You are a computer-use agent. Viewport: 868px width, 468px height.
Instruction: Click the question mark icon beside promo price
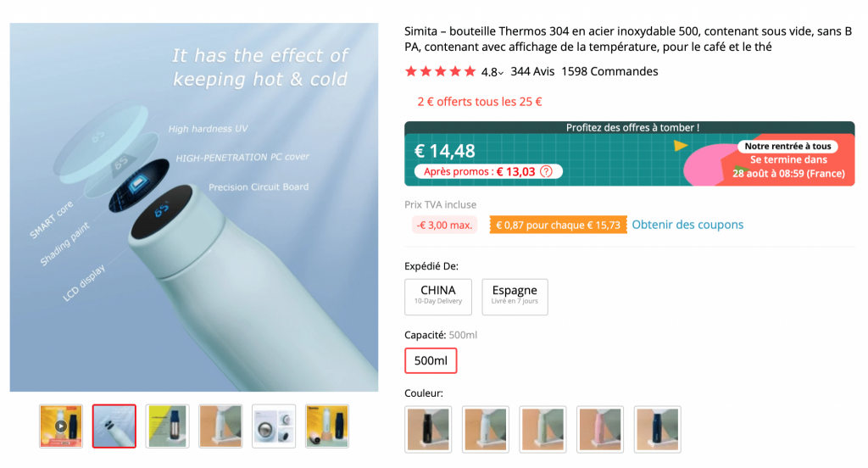point(546,171)
